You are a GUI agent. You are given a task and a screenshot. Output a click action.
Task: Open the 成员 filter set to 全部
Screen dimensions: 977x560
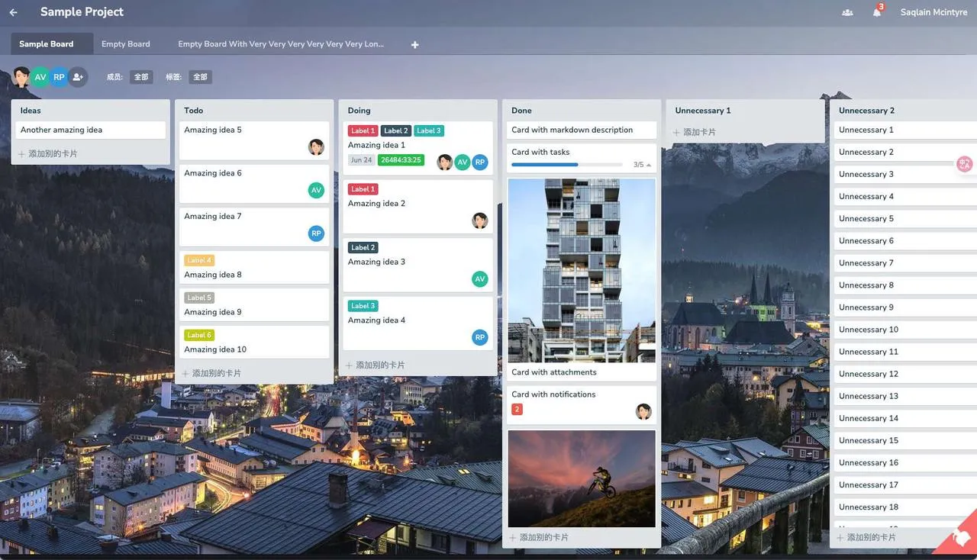tap(141, 77)
